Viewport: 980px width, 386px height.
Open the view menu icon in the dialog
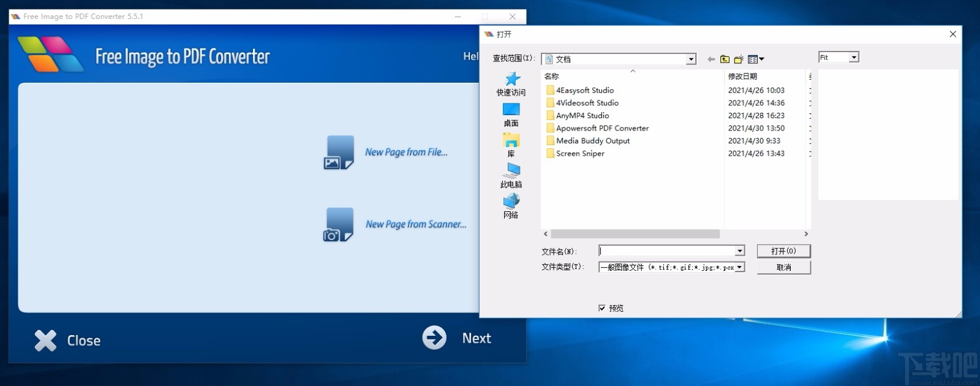coord(756,59)
